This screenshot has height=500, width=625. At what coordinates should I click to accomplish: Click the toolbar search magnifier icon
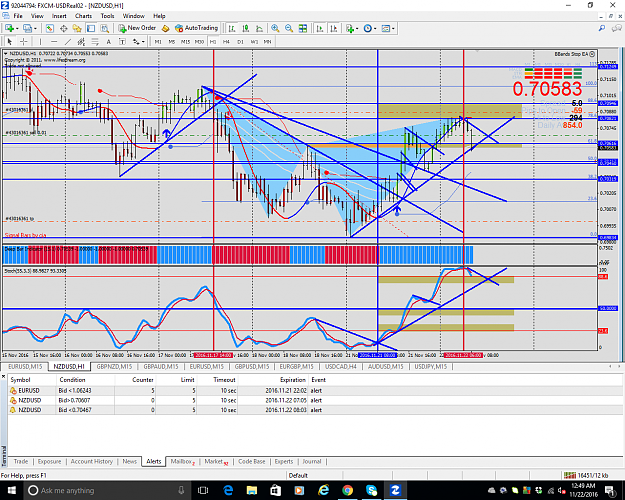602,28
